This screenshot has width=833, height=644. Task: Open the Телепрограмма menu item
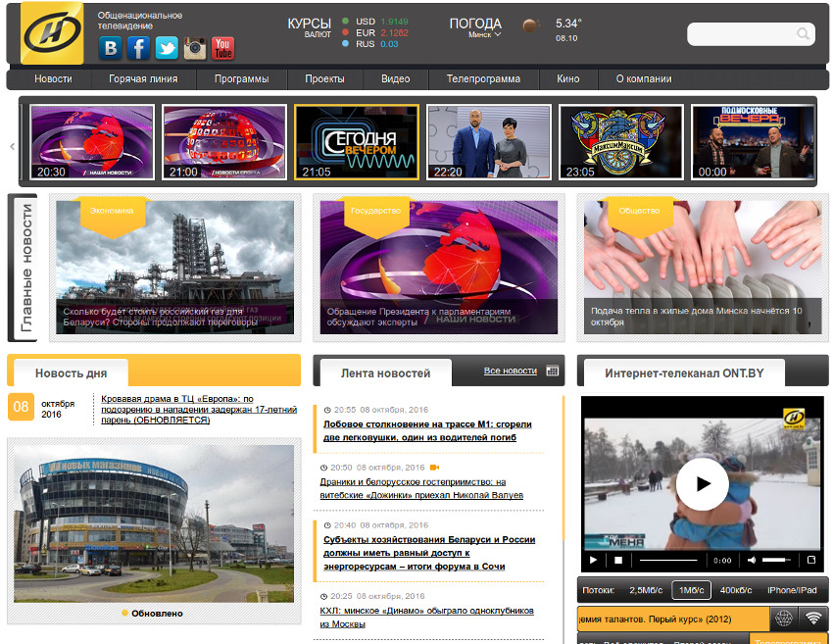pyautogui.click(x=483, y=79)
